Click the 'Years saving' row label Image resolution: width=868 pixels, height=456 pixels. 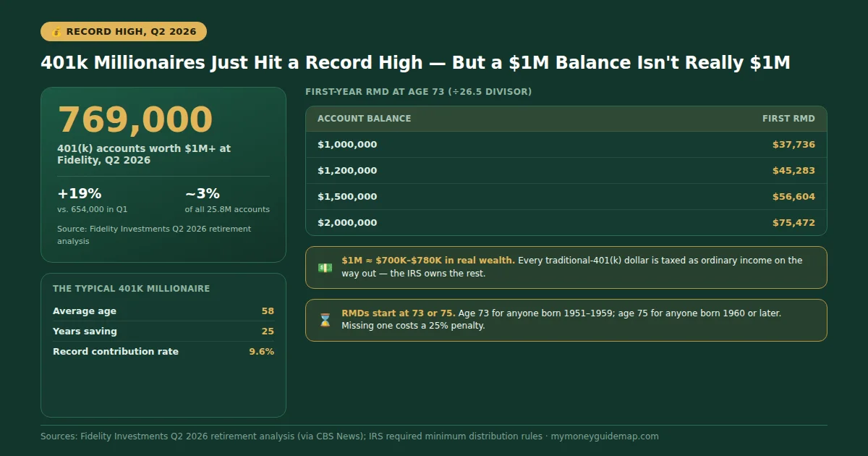(x=85, y=332)
